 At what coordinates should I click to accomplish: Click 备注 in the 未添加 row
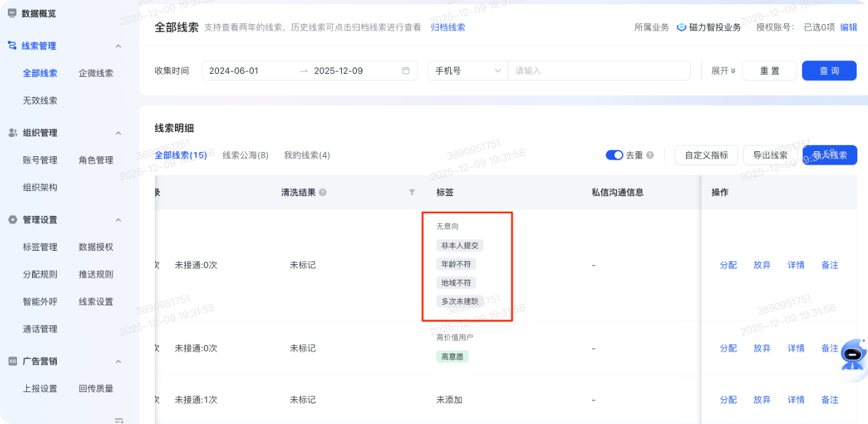click(830, 400)
